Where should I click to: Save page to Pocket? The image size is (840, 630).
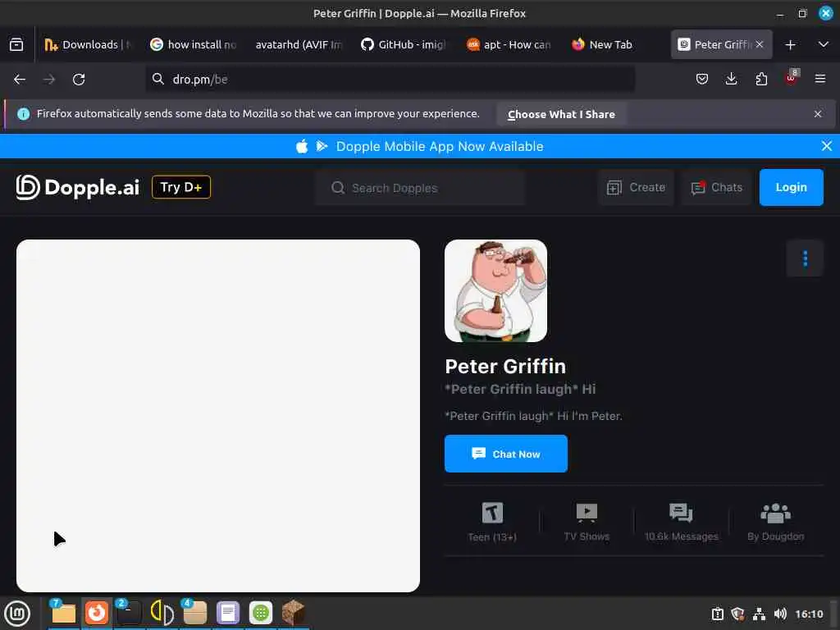tap(702, 80)
